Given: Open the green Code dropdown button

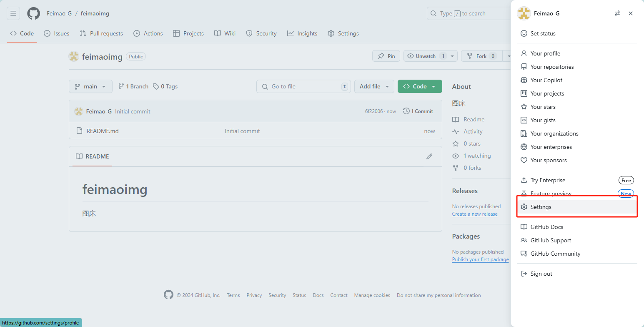Looking at the screenshot, I should [420, 86].
